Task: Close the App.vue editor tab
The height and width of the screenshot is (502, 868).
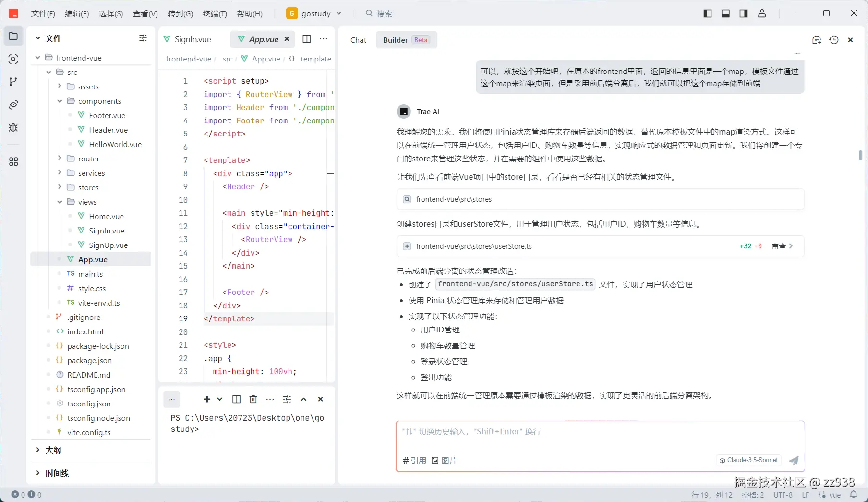Action: pyautogui.click(x=287, y=39)
